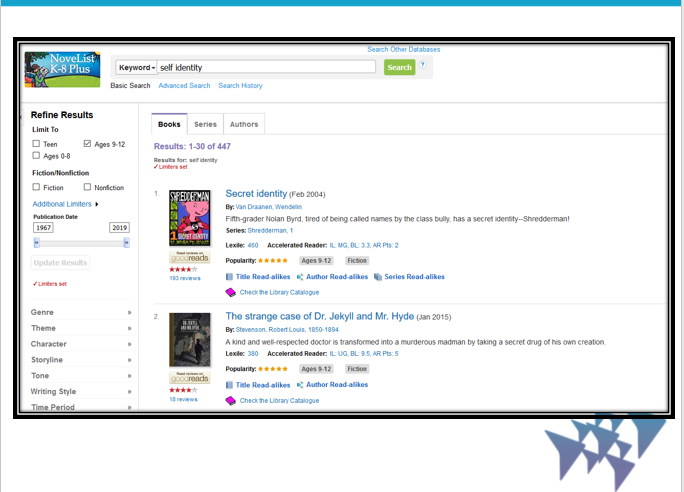
Task: Click the red Goodreads rating stars for Jekyll and Hyde
Action: point(183,390)
